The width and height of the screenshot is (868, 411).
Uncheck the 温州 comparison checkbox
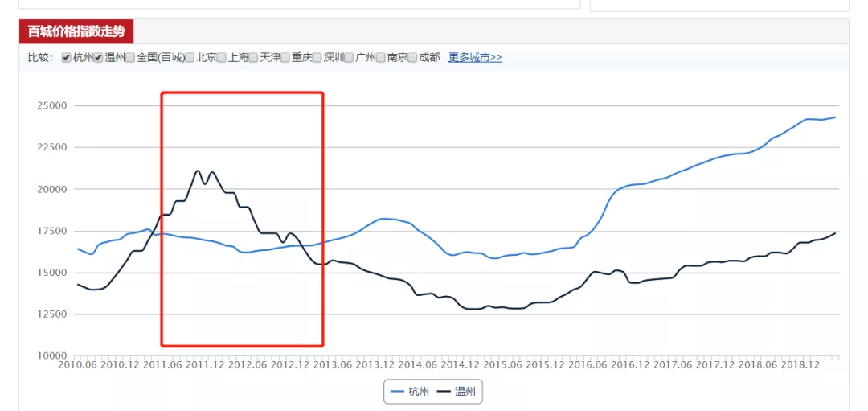click(99, 58)
